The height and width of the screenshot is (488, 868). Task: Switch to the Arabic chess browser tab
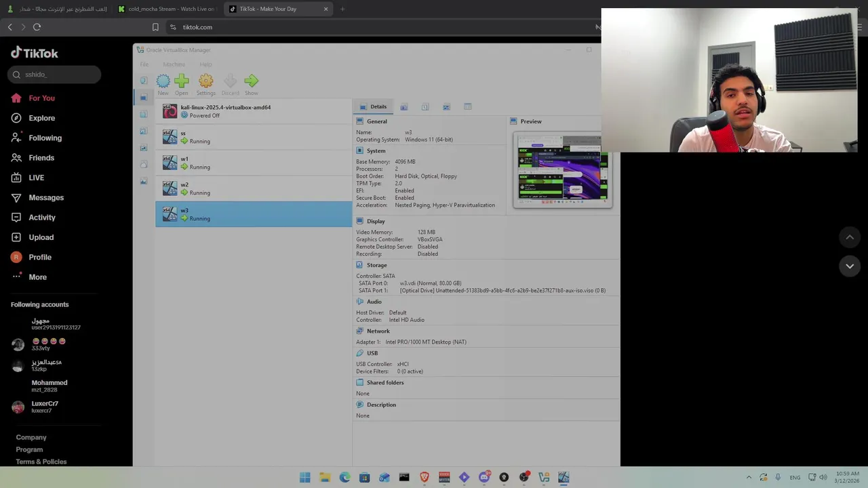point(58,9)
